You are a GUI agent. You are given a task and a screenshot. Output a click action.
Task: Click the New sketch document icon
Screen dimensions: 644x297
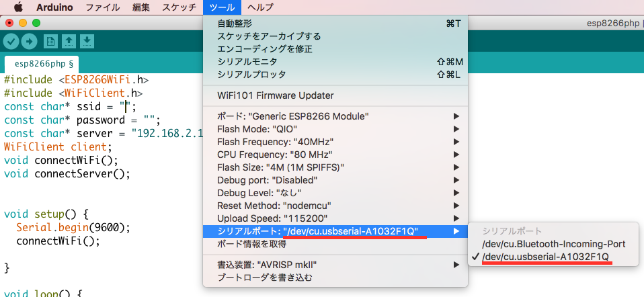50,41
